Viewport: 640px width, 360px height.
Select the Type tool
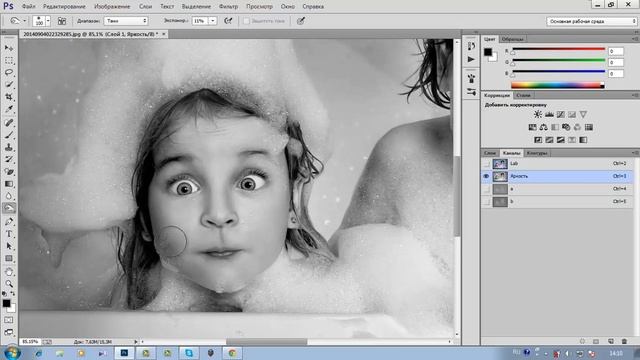[x=9, y=234]
